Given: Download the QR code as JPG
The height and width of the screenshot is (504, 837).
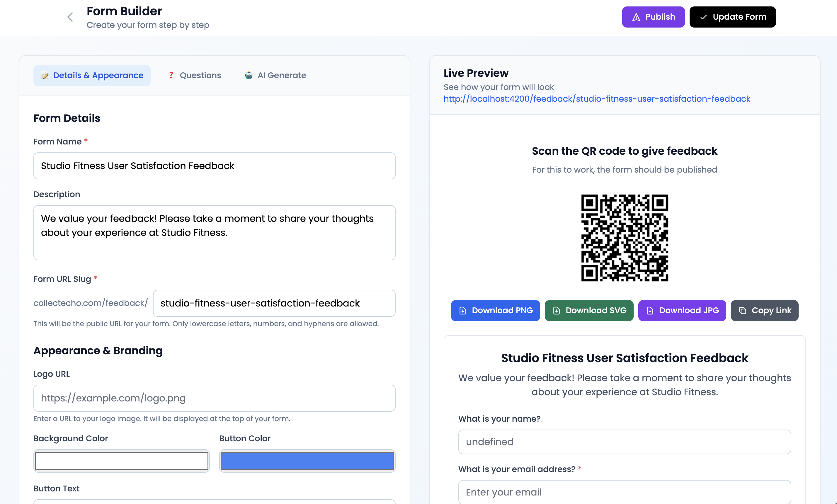Looking at the screenshot, I should (682, 310).
